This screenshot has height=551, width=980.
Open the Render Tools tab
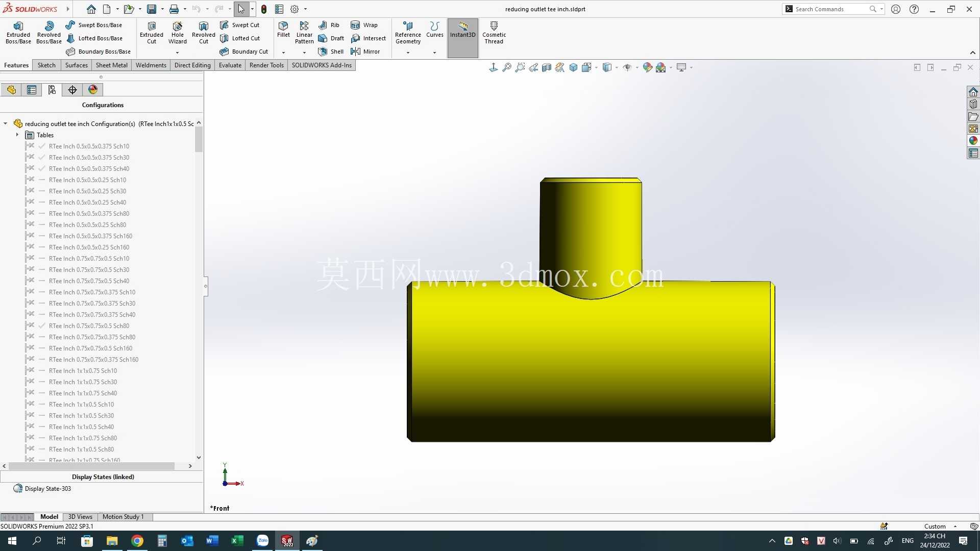pyautogui.click(x=266, y=65)
